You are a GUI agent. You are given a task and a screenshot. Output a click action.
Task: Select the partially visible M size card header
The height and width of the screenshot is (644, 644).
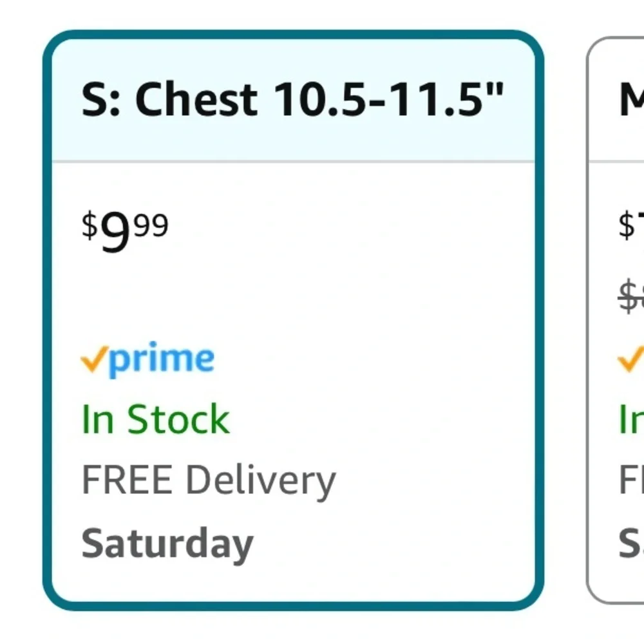point(616,100)
